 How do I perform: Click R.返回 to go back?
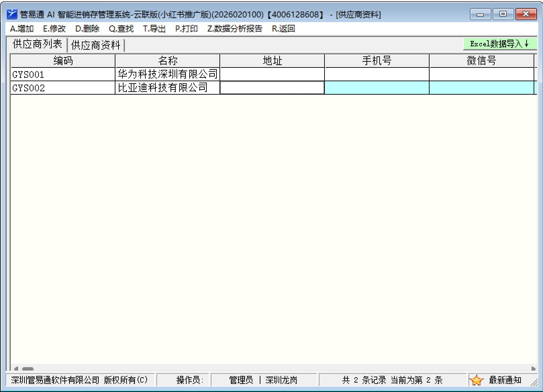[283, 29]
